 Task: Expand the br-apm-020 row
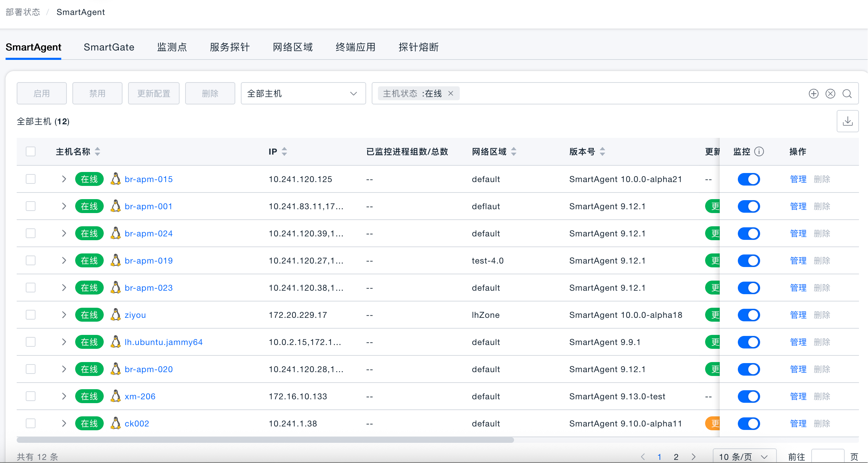point(64,369)
